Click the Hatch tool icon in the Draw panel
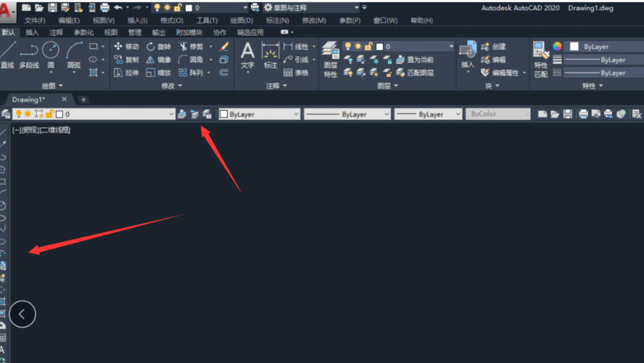Image resolution: width=644 pixels, height=363 pixels. click(94, 73)
